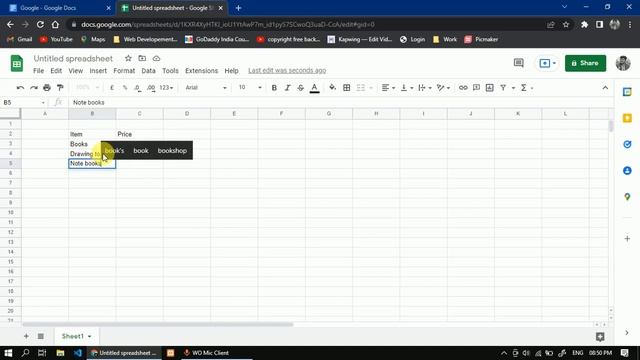
Task: Click the Print icon
Action: tap(47, 88)
